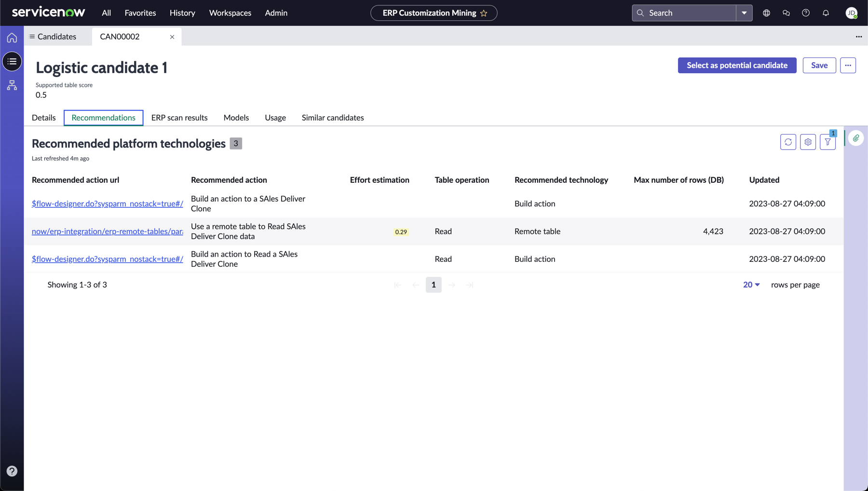Expand the search scope dropdown
This screenshot has height=491, width=868.
744,13
